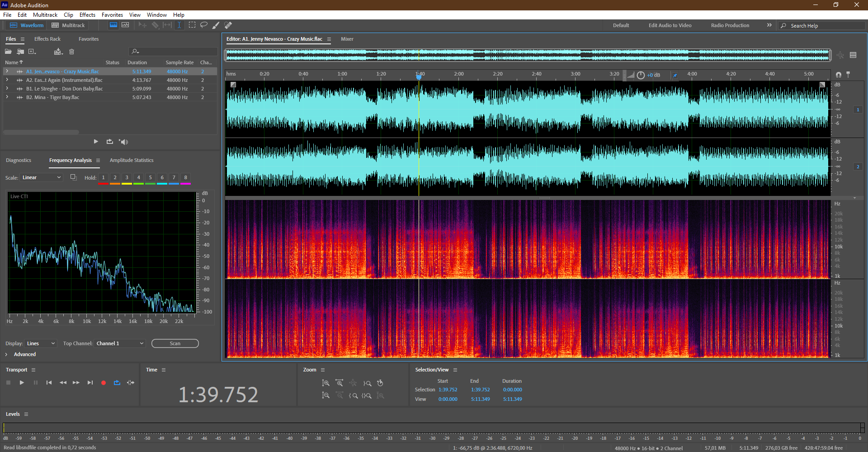Toggle pin on the HUD volume control

pos(675,75)
